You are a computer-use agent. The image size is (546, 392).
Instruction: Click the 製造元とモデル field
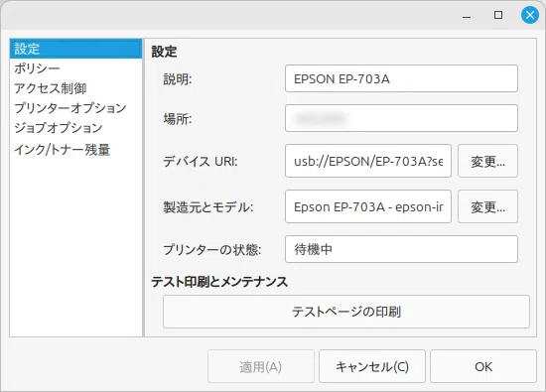tap(368, 206)
